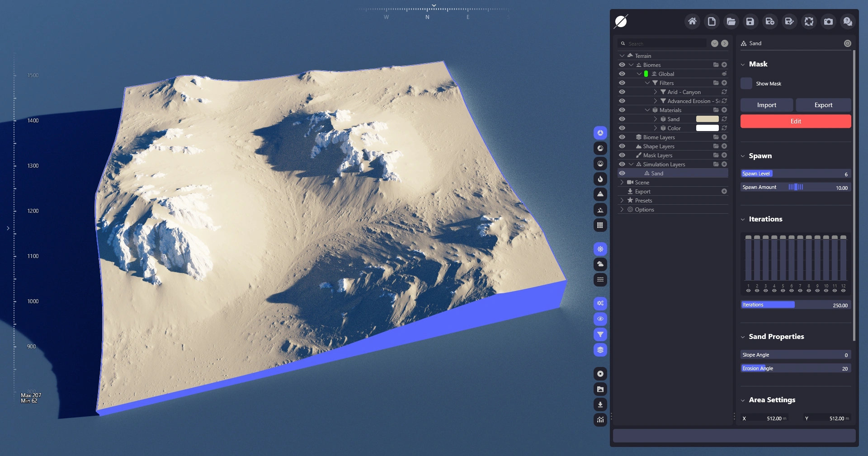Click the collapse-all down arrow near search
The height and width of the screenshot is (456, 868).
[715, 43]
